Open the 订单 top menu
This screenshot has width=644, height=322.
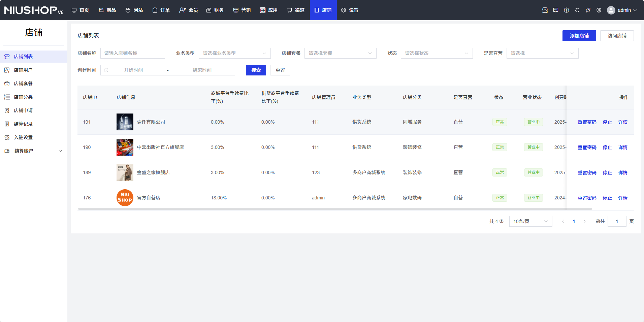161,10
